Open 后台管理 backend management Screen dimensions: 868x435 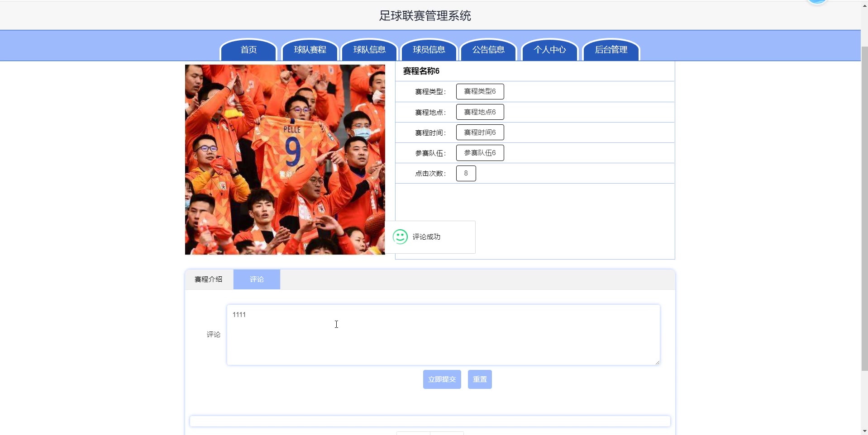611,50
